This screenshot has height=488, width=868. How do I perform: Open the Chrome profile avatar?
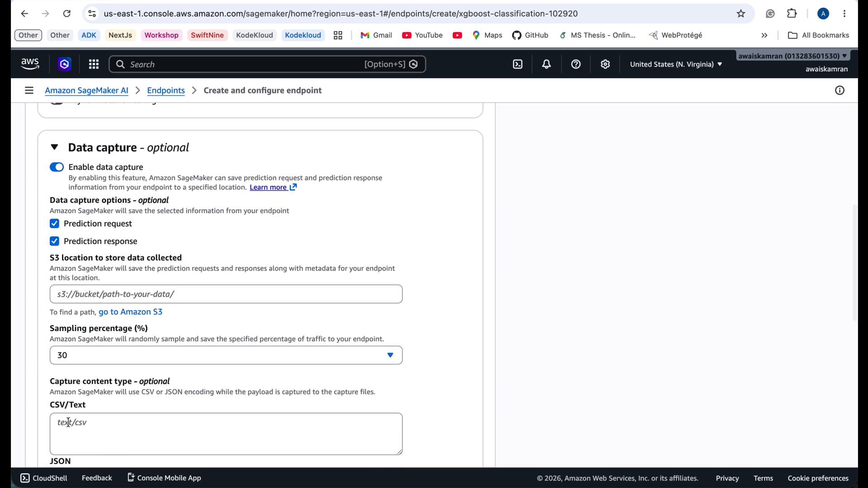pyautogui.click(x=823, y=14)
